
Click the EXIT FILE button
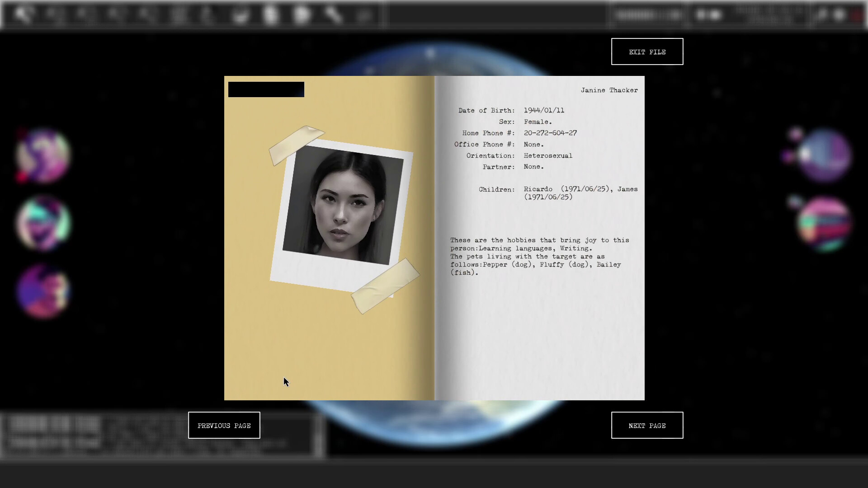click(647, 52)
